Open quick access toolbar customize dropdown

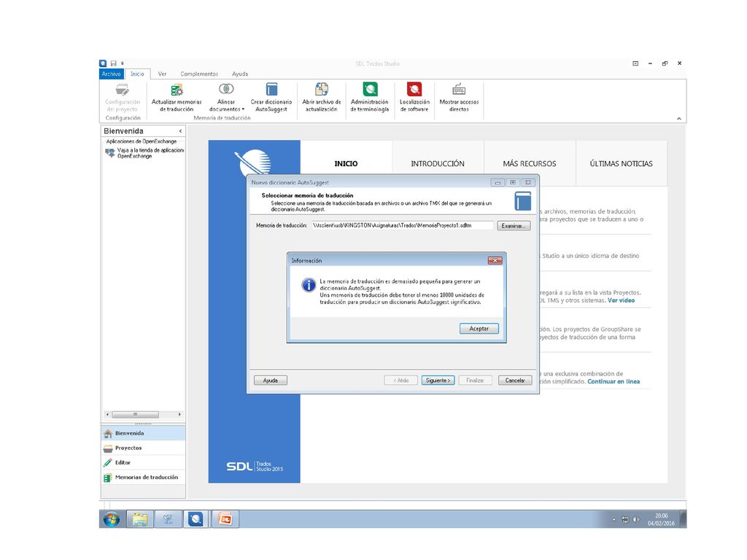(x=123, y=63)
